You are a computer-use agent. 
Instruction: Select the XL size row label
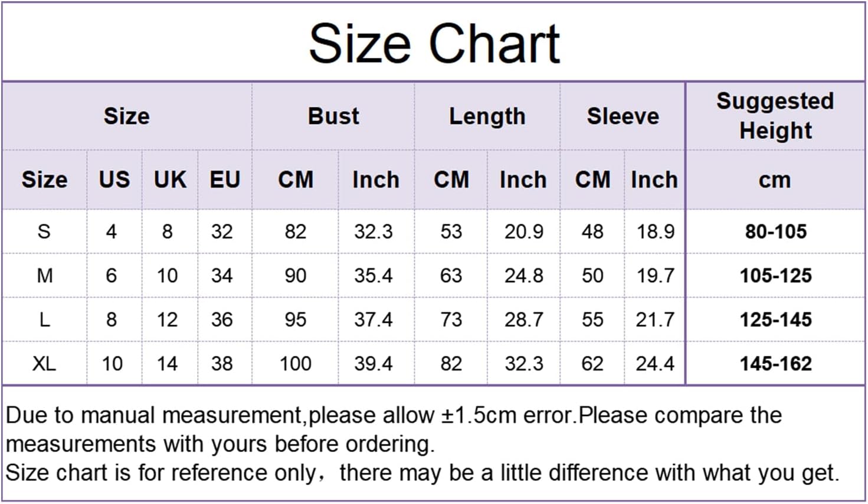pos(44,364)
